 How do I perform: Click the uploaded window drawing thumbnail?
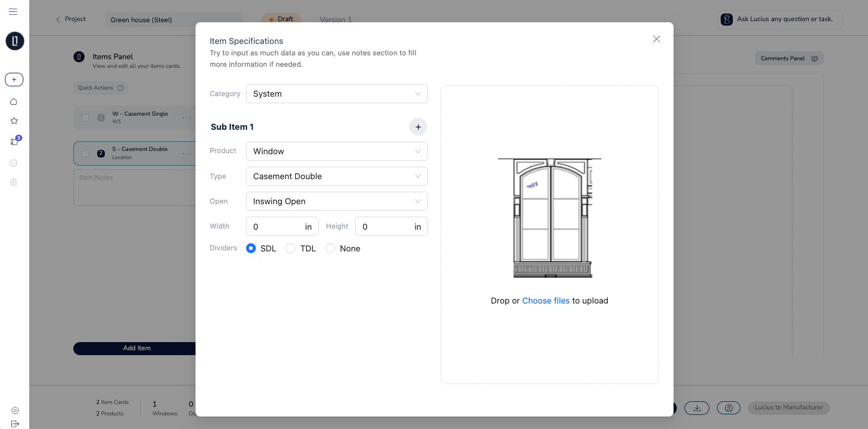click(x=551, y=218)
